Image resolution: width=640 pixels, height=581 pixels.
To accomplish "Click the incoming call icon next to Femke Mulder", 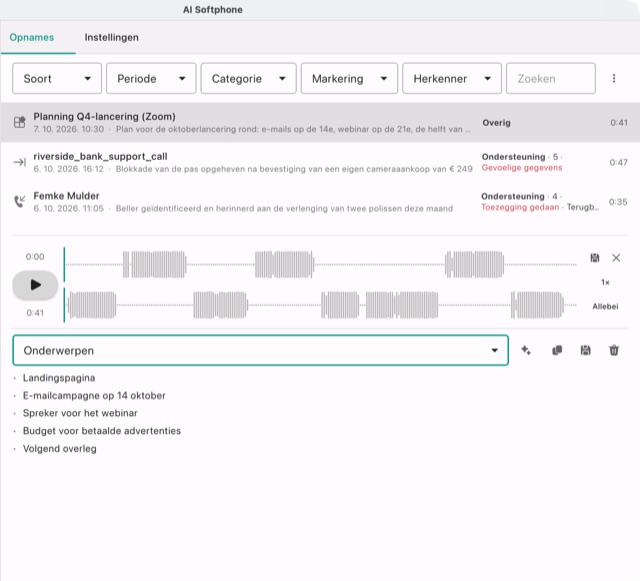I will click(20, 201).
